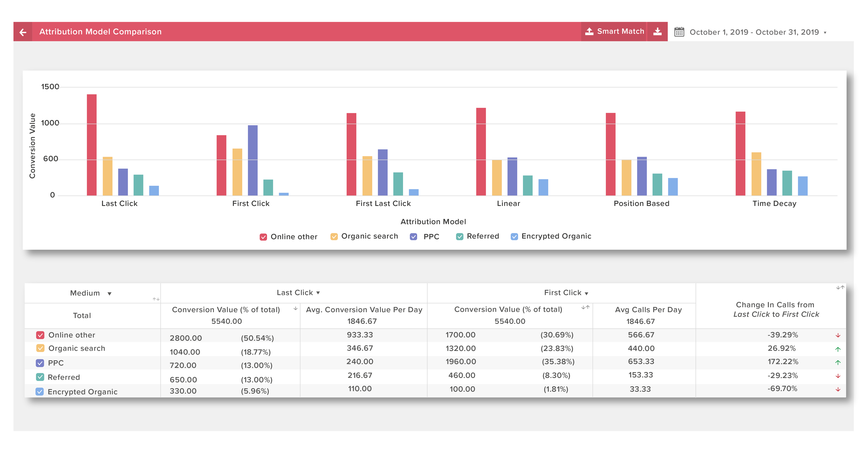
Task: Open the Medium column dropdown
Action: pyautogui.click(x=109, y=294)
